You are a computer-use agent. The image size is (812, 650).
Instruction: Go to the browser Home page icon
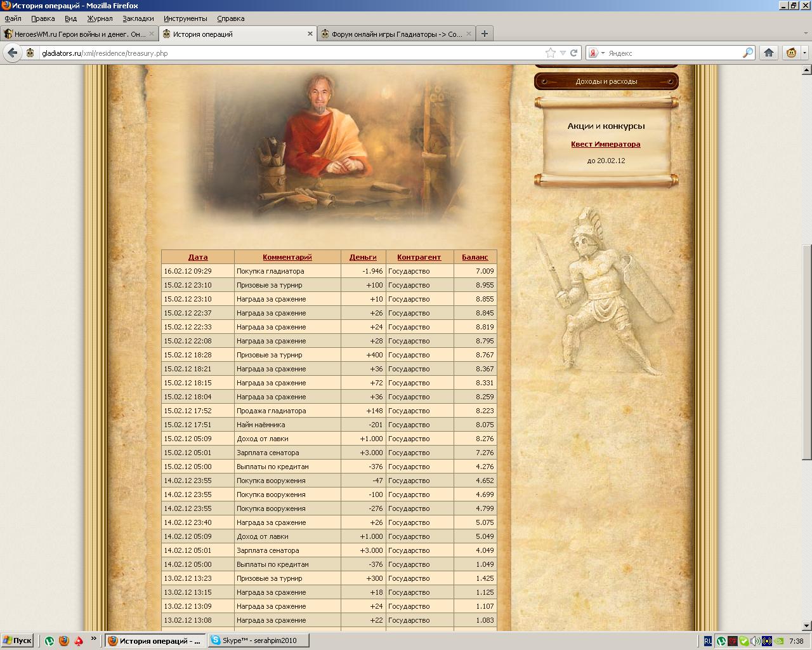click(x=768, y=53)
